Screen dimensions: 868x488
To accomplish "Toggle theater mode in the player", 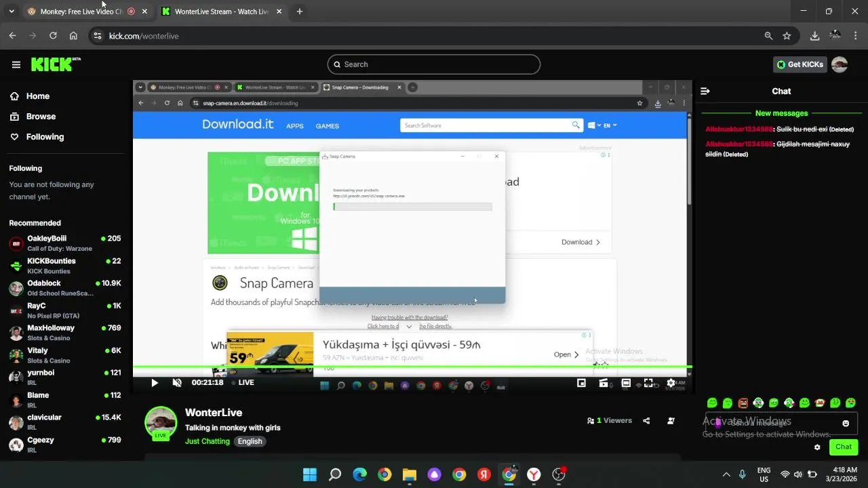I will [x=626, y=383].
